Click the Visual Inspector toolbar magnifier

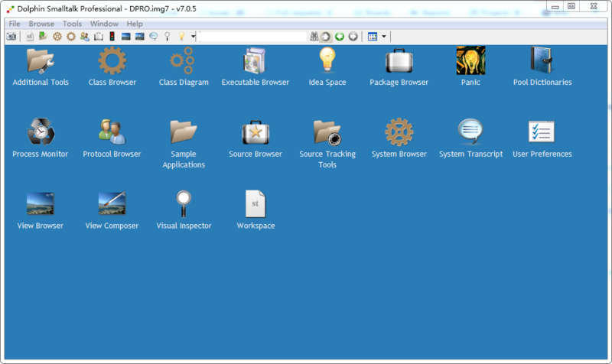pos(167,37)
